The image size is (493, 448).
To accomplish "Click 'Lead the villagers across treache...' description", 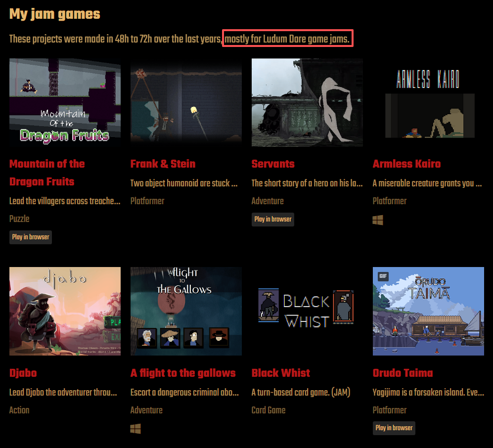I will coord(65,201).
